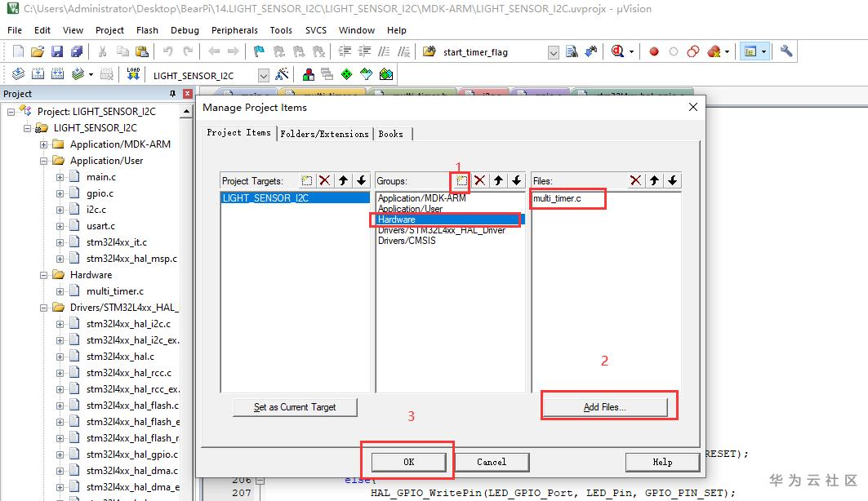Click the Save icon in toolbar
868x501 pixels.
coord(57,51)
